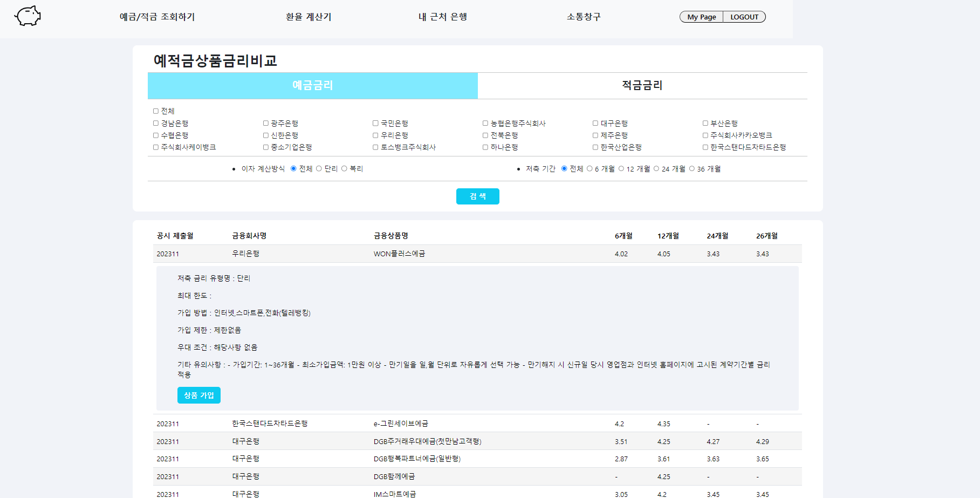The width and height of the screenshot is (980, 498).
Task: Check 광주은행 checkbox
Action: (266, 124)
